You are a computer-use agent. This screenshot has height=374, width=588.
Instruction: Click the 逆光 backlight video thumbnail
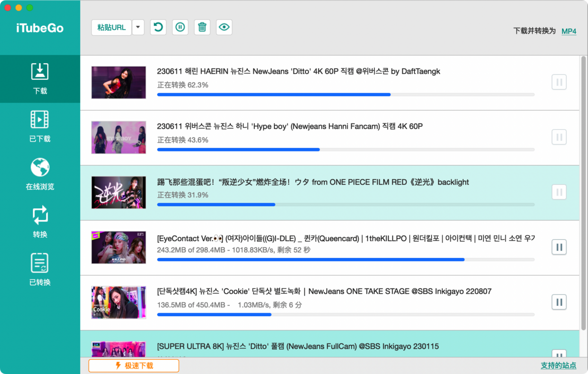pos(119,193)
